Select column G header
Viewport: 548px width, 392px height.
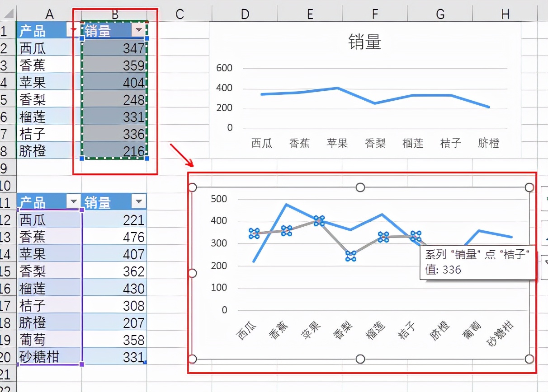[440, 14]
